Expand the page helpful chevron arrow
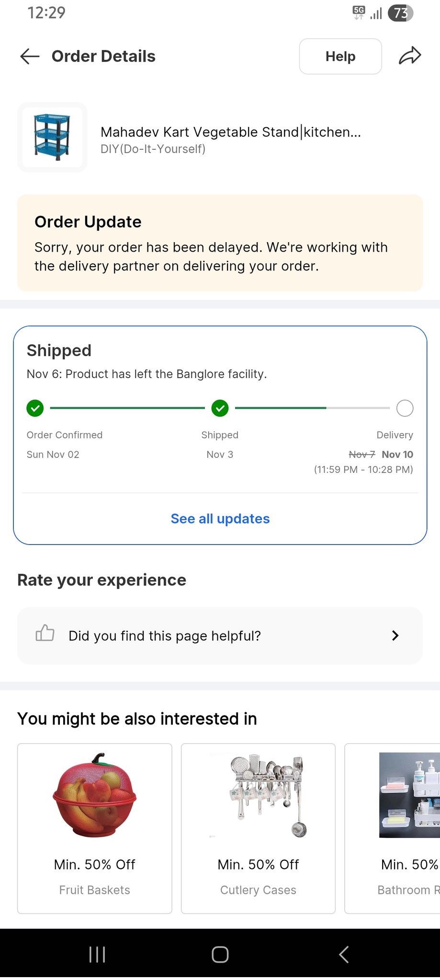The height and width of the screenshot is (980, 440). 395,635
